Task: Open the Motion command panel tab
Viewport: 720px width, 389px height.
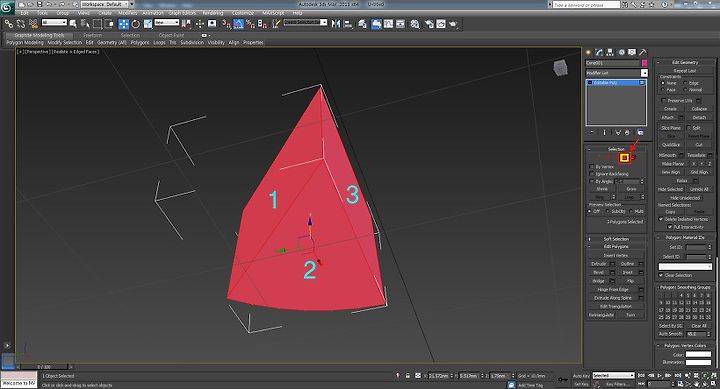Action: (621, 52)
